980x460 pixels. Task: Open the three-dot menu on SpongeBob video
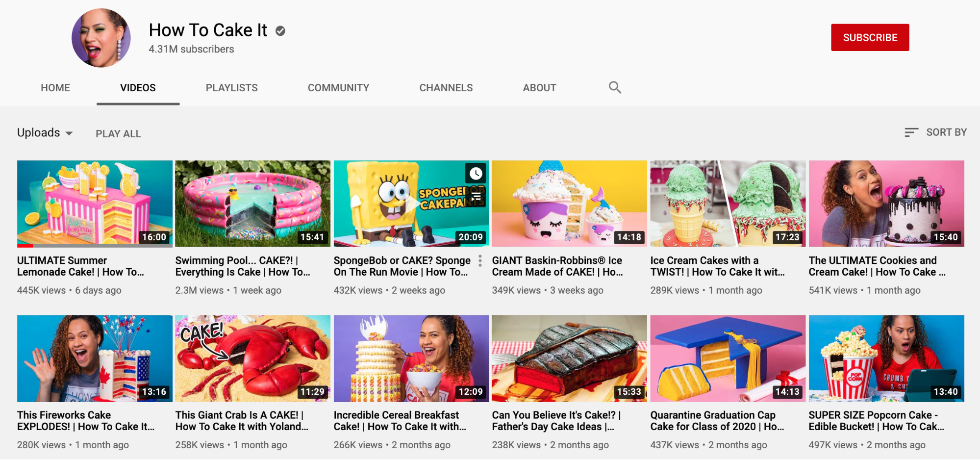tap(479, 261)
